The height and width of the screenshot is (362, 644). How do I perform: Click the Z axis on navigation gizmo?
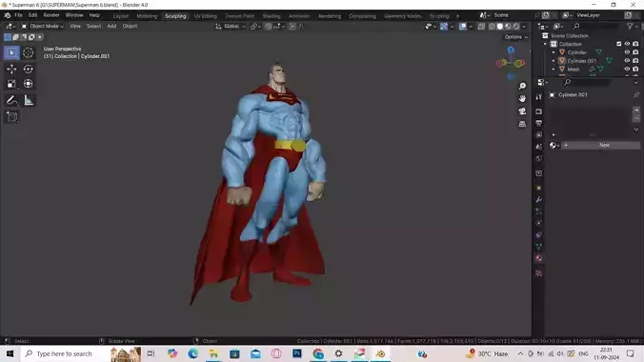point(511,50)
